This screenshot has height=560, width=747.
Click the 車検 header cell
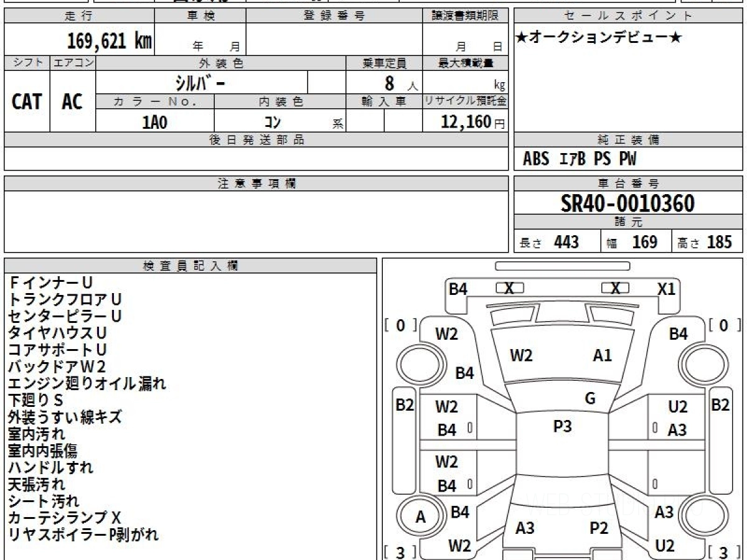pyautogui.click(x=200, y=16)
